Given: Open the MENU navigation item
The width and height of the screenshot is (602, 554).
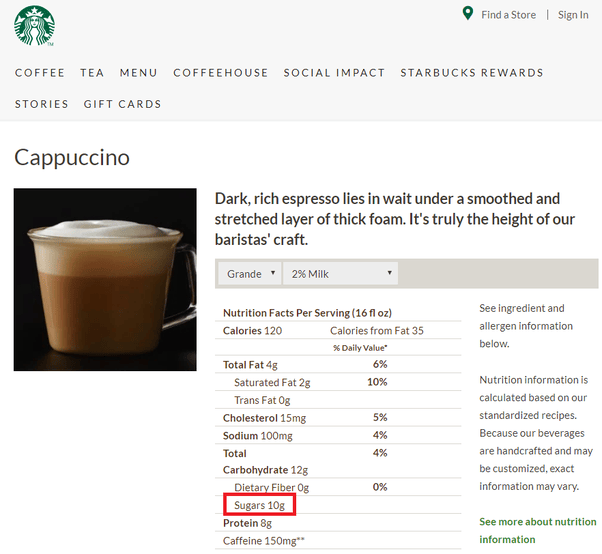Looking at the screenshot, I should tap(139, 73).
